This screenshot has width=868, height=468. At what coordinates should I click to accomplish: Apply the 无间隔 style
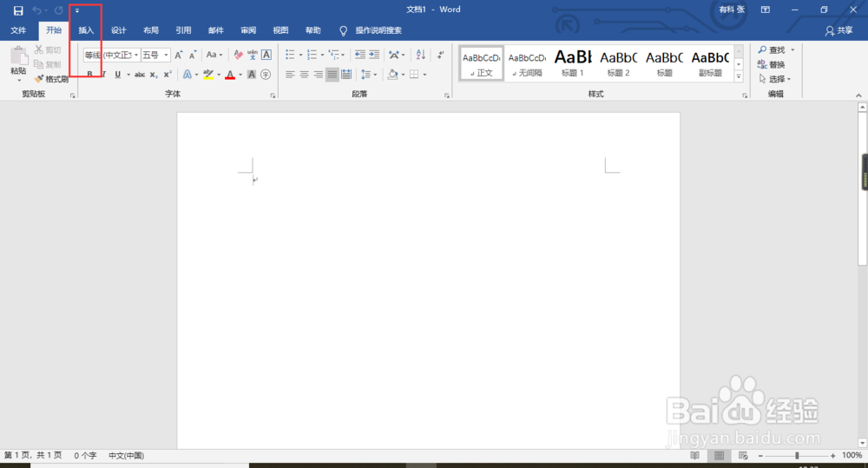point(527,63)
